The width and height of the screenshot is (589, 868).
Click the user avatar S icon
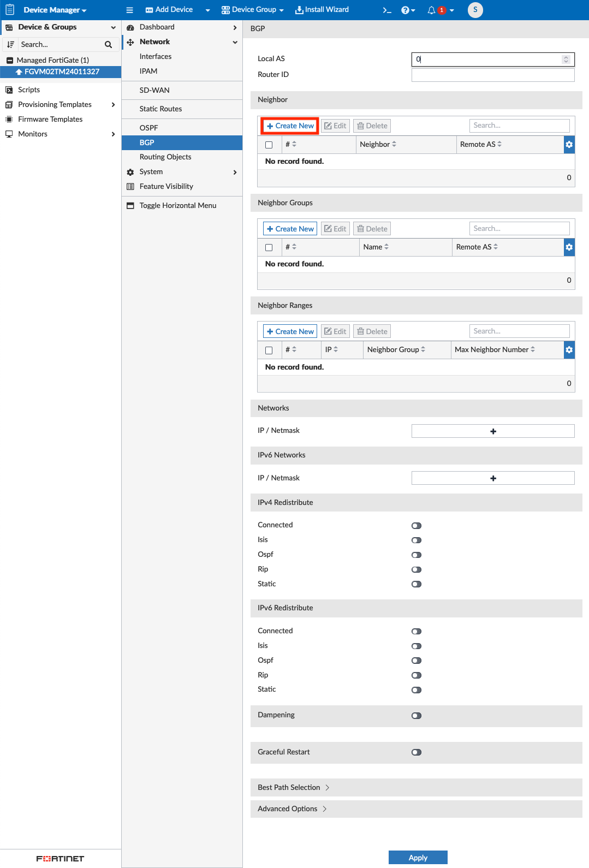coord(475,10)
